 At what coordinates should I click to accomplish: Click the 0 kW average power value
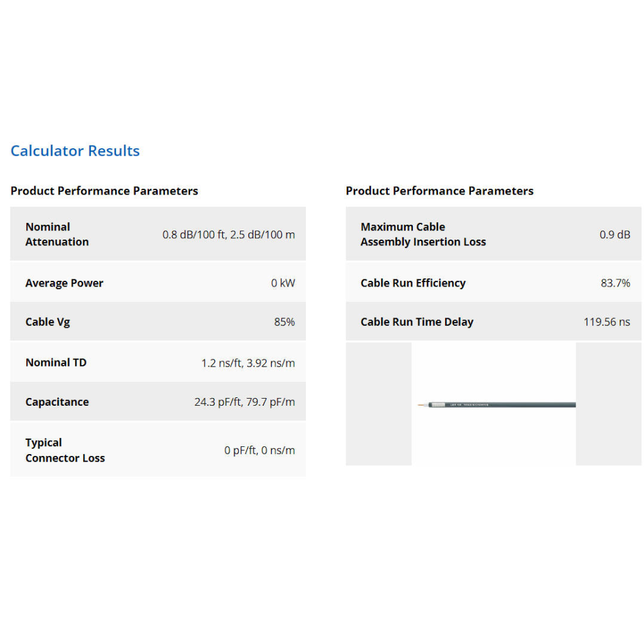[x=283, y=283]
